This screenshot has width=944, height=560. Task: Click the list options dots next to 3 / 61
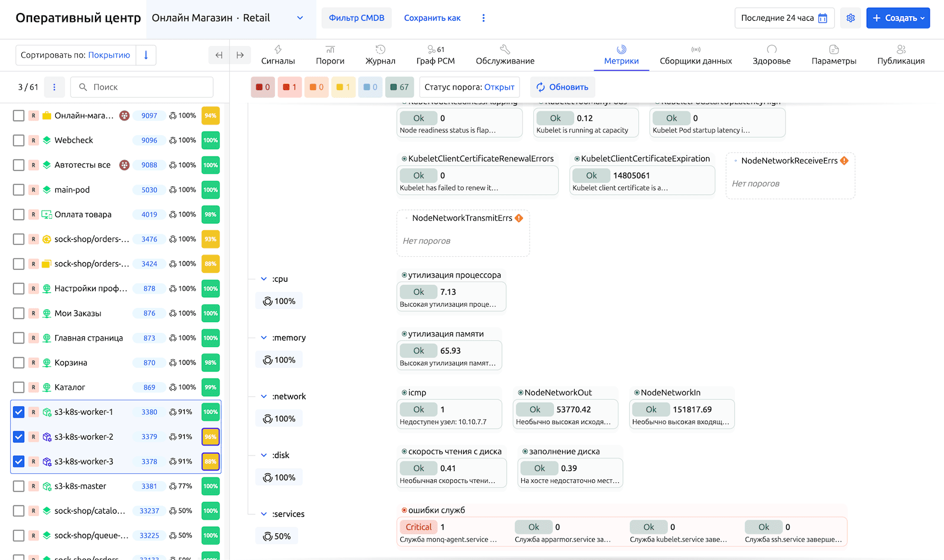coord(54,87)
